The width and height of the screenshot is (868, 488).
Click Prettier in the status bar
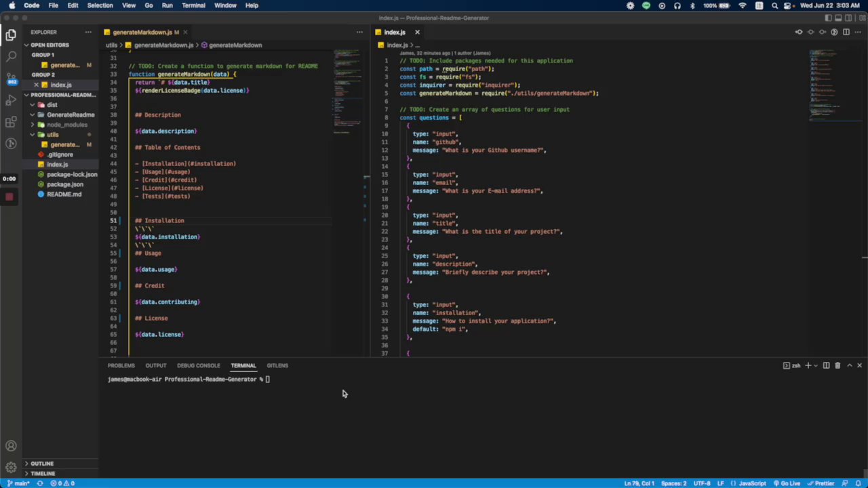pyautogui.click(x=821, y=483)
